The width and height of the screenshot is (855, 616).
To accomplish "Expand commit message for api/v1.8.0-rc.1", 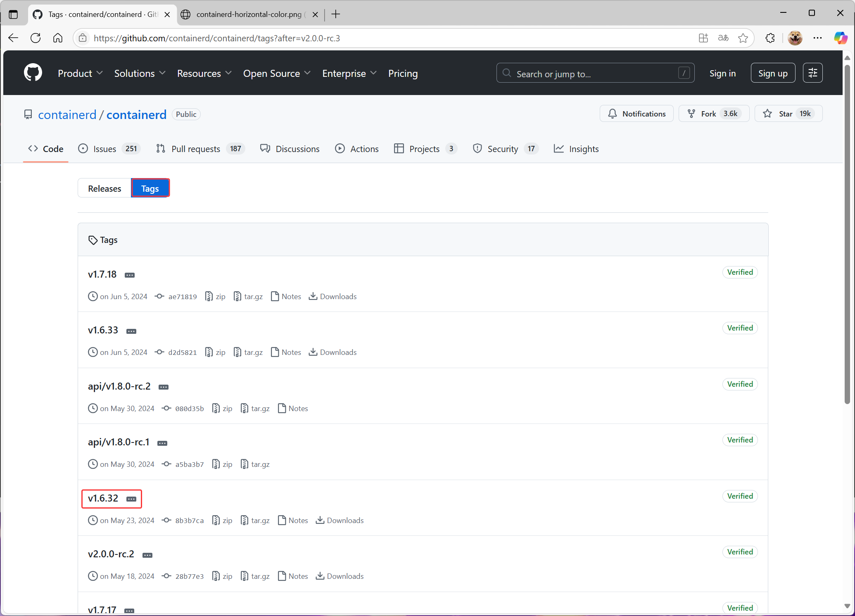I will 162,443.
